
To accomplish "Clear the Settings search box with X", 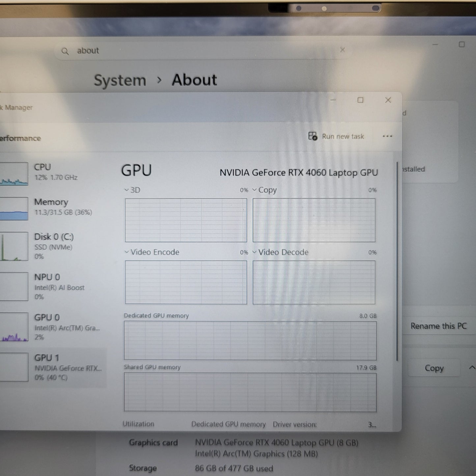I will click(342, 50).
